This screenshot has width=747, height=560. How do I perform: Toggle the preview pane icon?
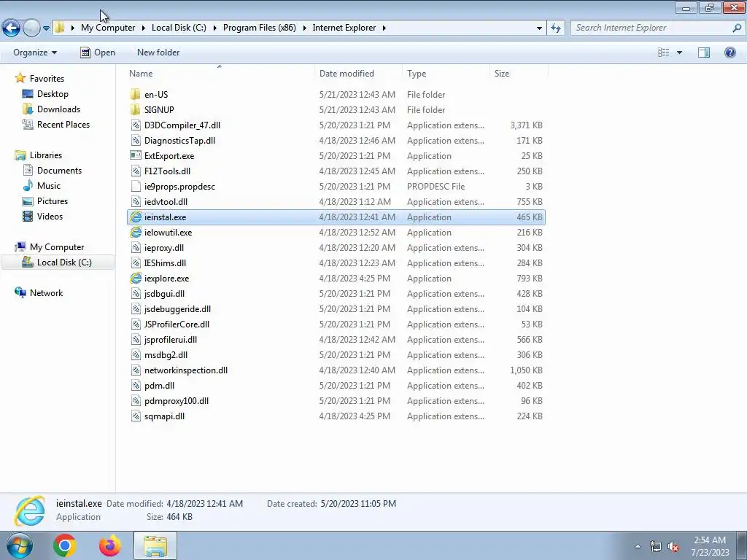pyautogui.click(x=704, y=52)
